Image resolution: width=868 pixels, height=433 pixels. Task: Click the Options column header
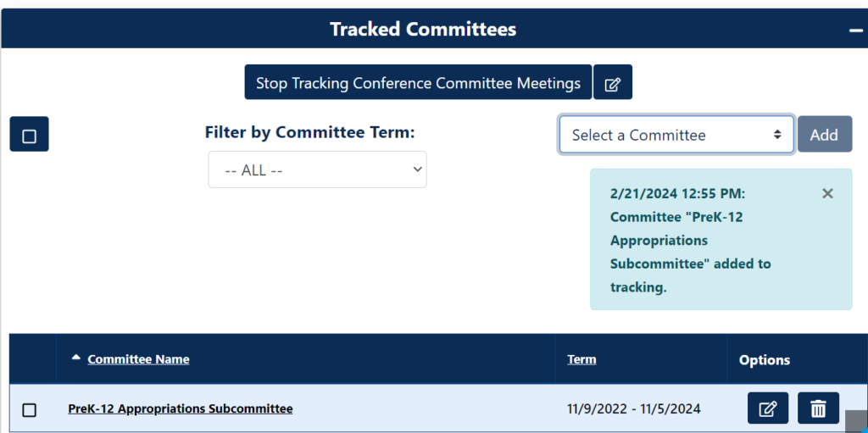pyautogui.click(x=765, y=360)
